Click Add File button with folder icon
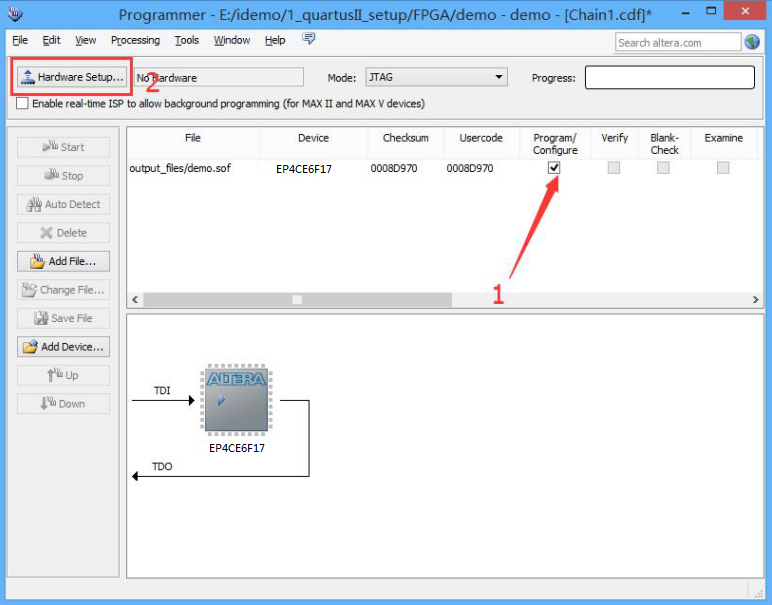This screenshot has height=605, width=772. [63, 261]
